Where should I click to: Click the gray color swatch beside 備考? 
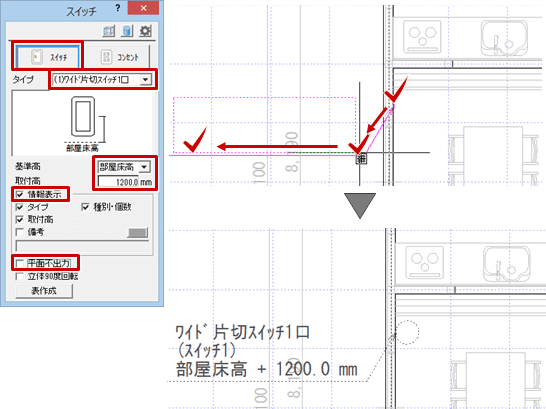click(x=138, y=233)
